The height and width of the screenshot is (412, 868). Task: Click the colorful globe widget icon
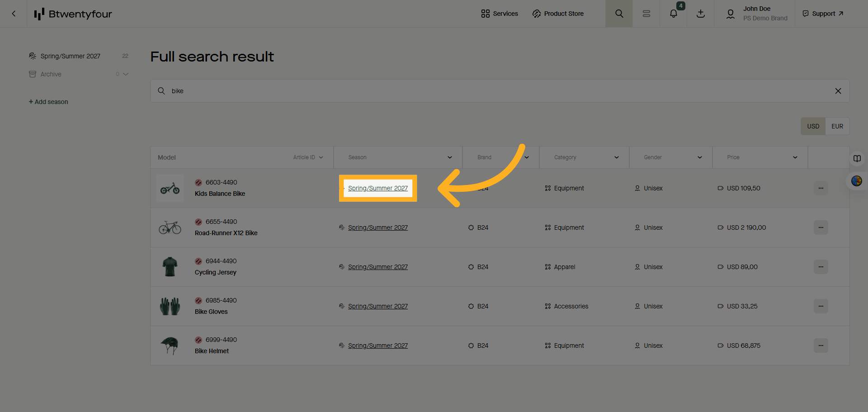(x=856, y=181)
